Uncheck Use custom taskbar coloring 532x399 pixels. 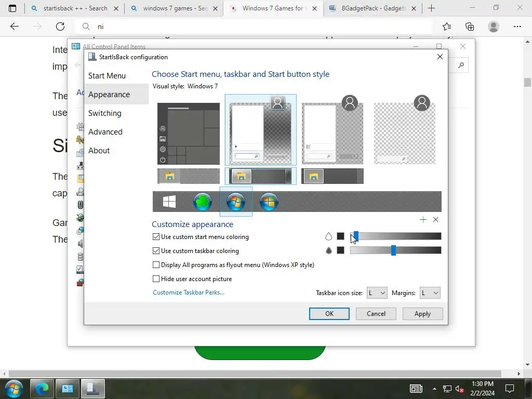pos(156,251)
